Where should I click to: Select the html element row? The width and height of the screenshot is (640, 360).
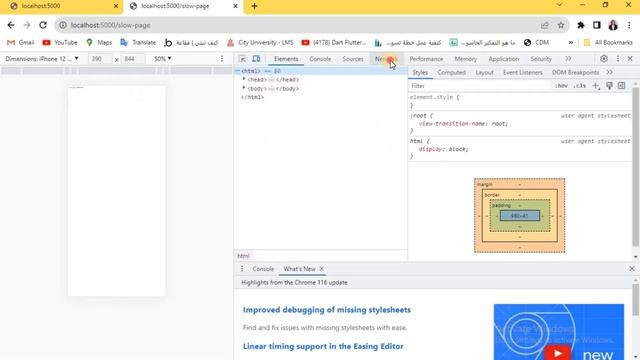tap(320, 71)
